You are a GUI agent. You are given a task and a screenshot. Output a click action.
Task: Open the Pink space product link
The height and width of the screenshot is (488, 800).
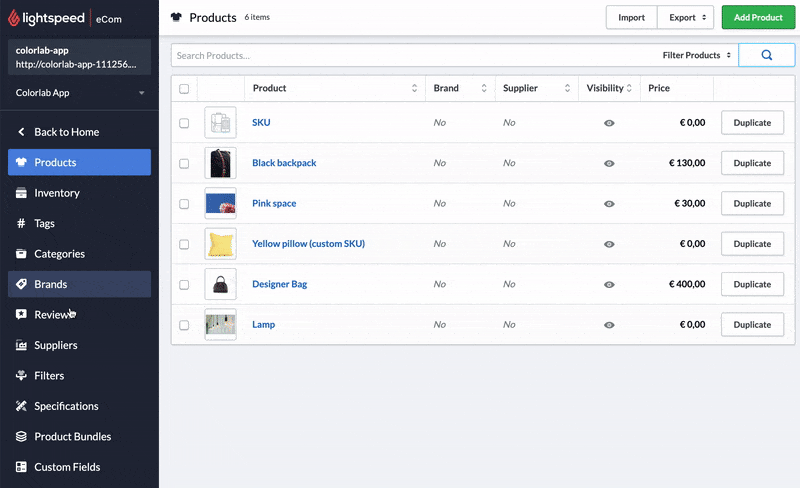274,203
